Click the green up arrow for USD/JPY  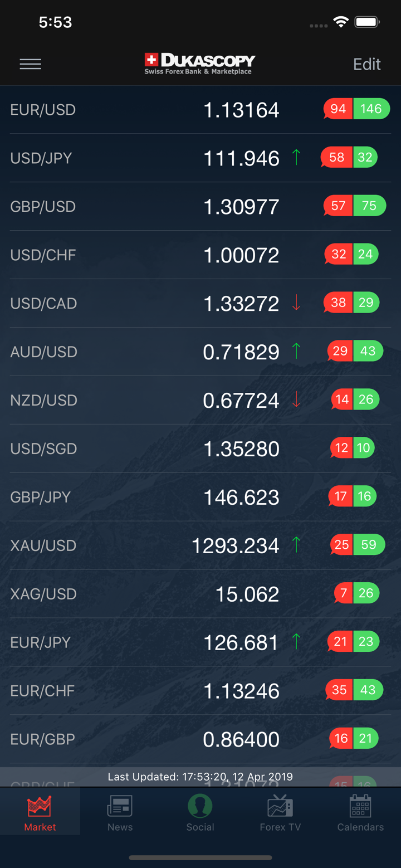tap(296, 158)
